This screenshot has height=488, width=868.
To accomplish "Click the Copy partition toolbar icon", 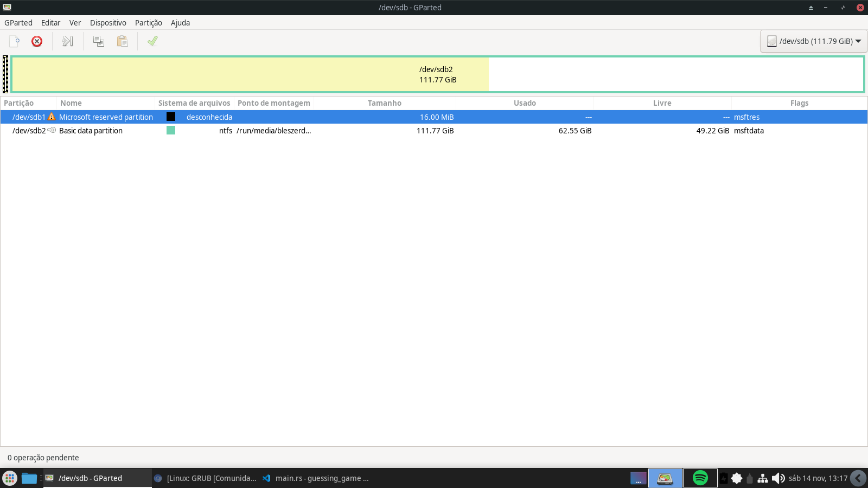I will [99, 41].
